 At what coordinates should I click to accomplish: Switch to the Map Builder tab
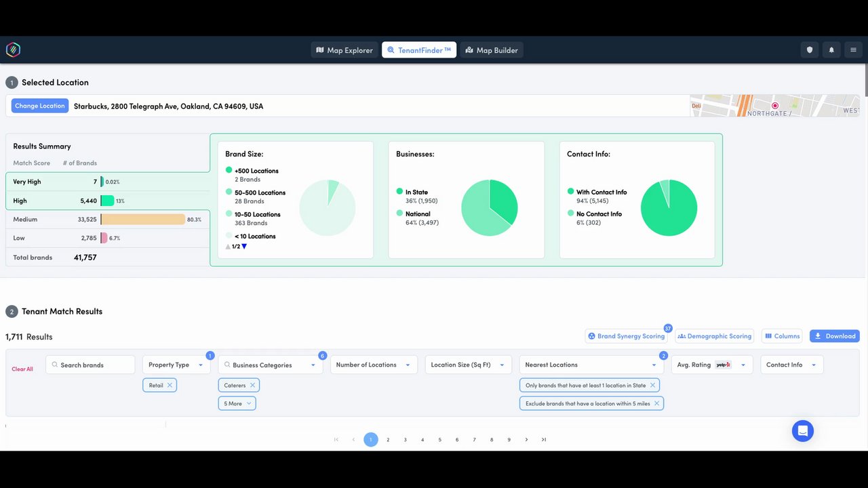tap(492, 50)
